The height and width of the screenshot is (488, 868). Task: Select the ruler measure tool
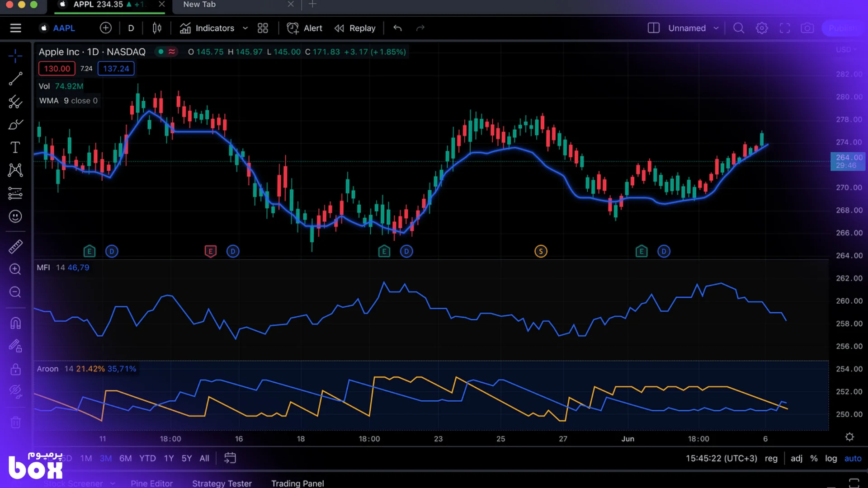[x=15, y=247]
